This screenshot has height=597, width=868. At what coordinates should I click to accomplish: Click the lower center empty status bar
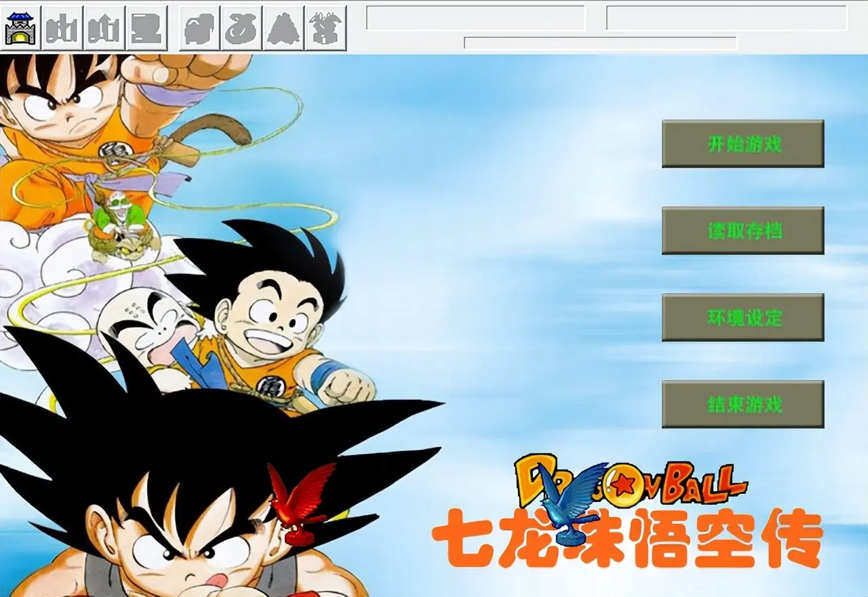pos(600,43)
